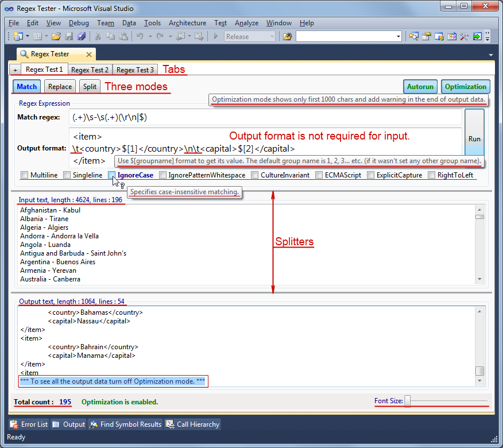Click the Save All icon

coord(82,36)
